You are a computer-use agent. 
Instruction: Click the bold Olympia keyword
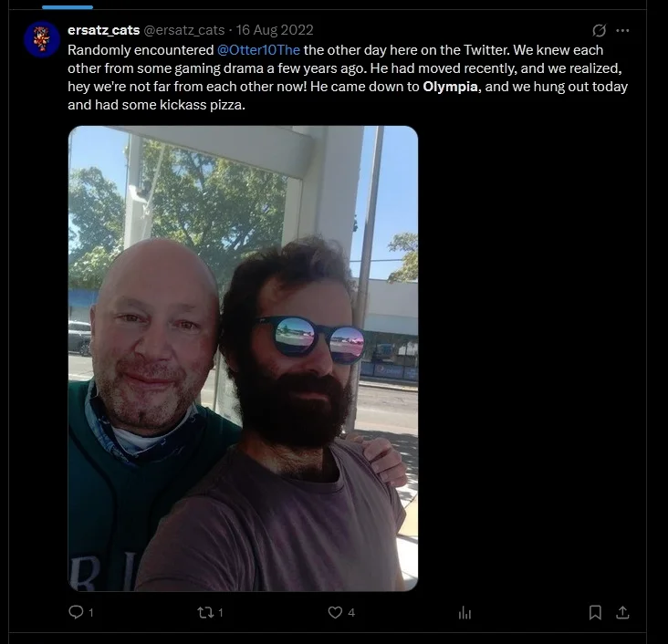click(450, 87)
